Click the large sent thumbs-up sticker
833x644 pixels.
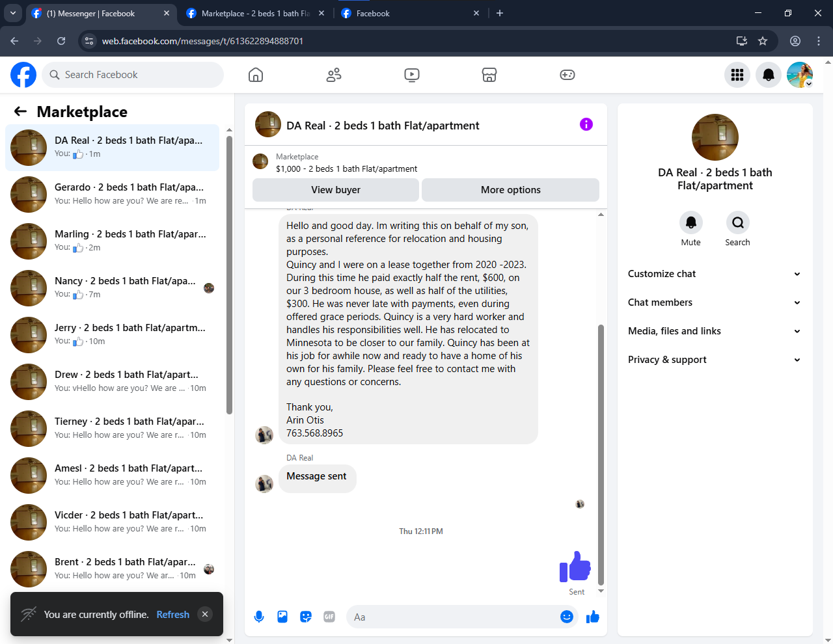click(x=575, y=566)
